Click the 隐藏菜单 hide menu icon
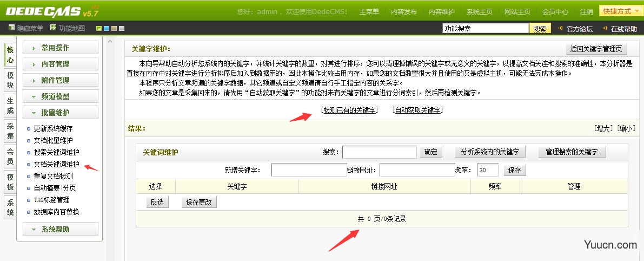 pyautogui.click(x=12, y=28)
